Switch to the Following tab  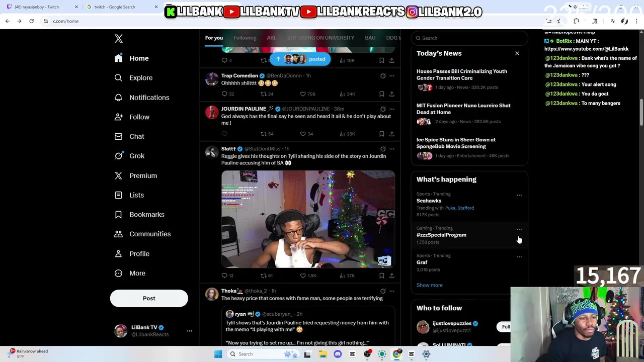click(x=245, y=38)
